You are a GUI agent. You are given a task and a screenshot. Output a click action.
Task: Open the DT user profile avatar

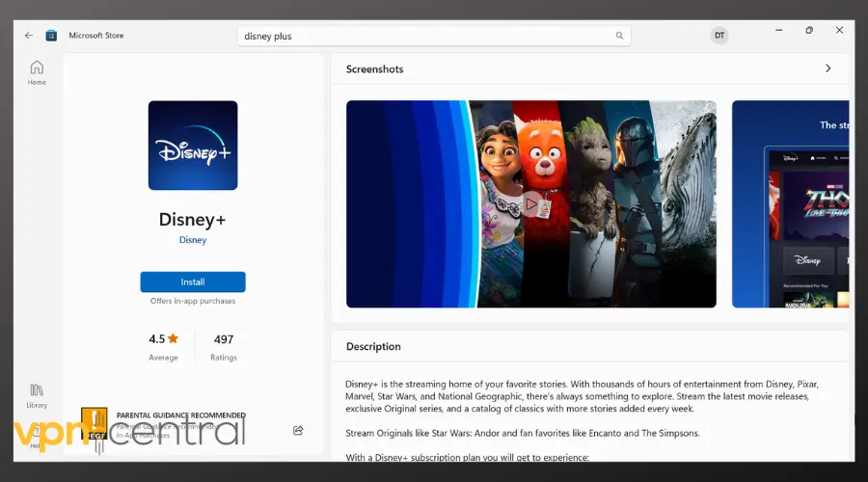[x=719, y=36]
